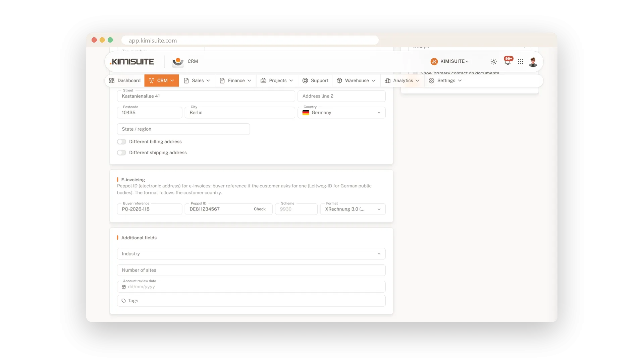Image resolution: width=644 pixels, height=362 pixels.
Task: Open the CRM navigation tab
Action: (162, 81)
